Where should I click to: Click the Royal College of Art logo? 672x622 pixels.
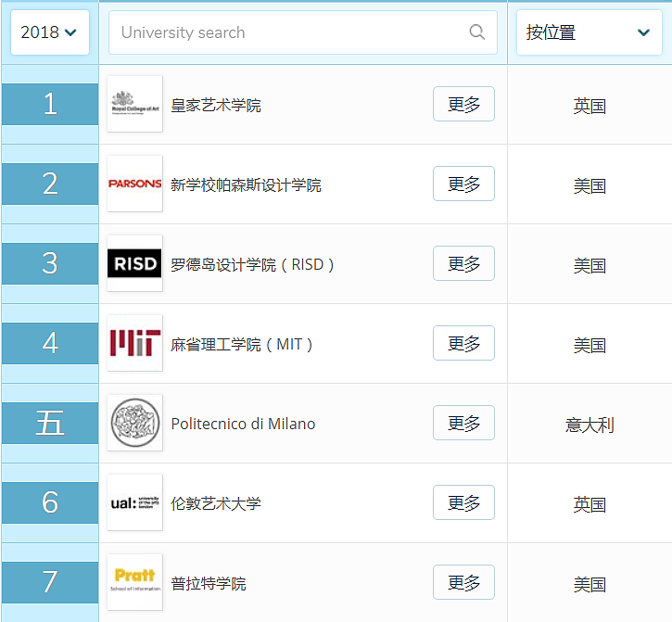[134, 104]
